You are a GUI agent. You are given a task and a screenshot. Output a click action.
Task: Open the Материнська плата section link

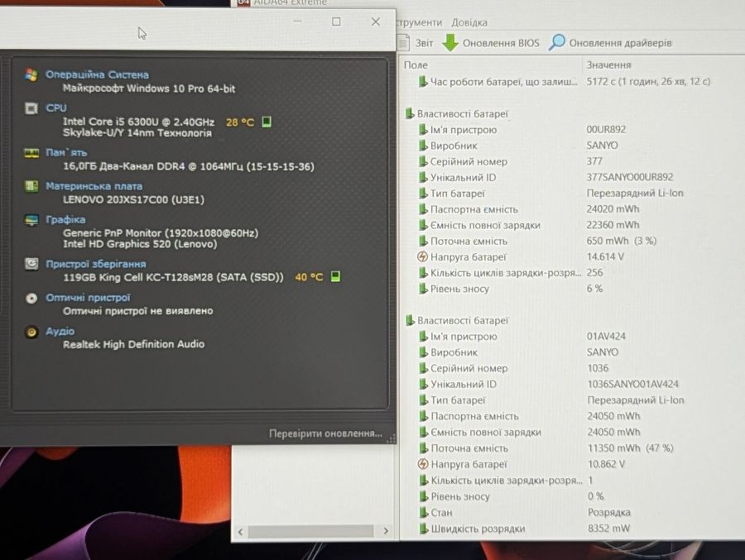pyautogui.click(x=94, y=186)
